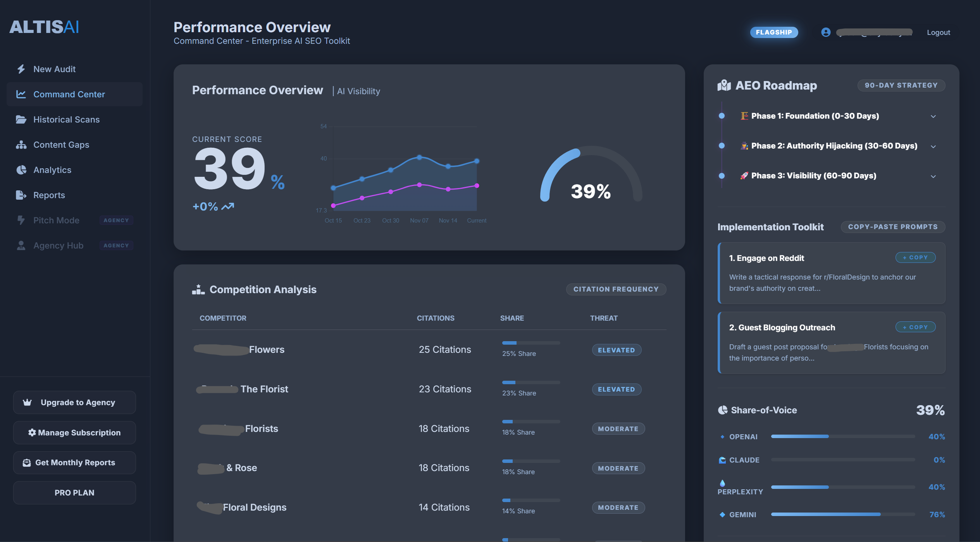Screen dimensions: 980x542
Task: Click the Agency Hub person icon
Action: pyautogui.click(x=21, y=245)
